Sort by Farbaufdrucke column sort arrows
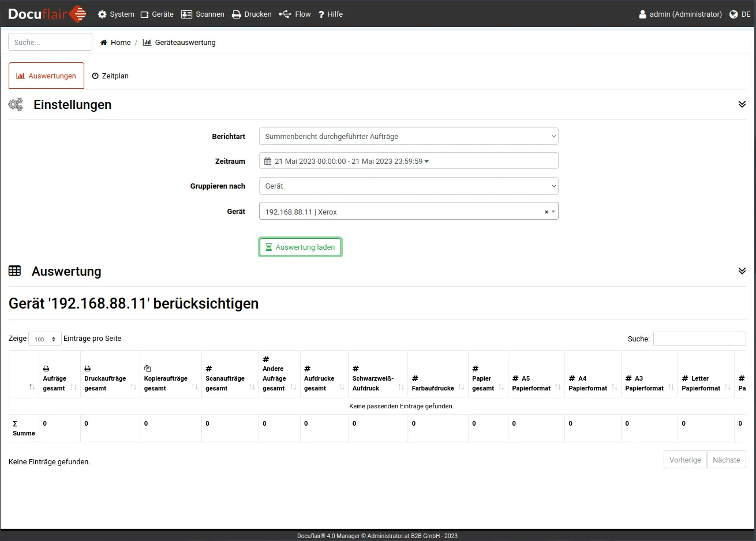Screen dimensions: 756x541 (x=461, y=388)
